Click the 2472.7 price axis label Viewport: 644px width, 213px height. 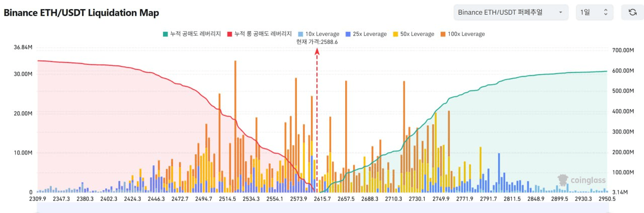[180, 199]
